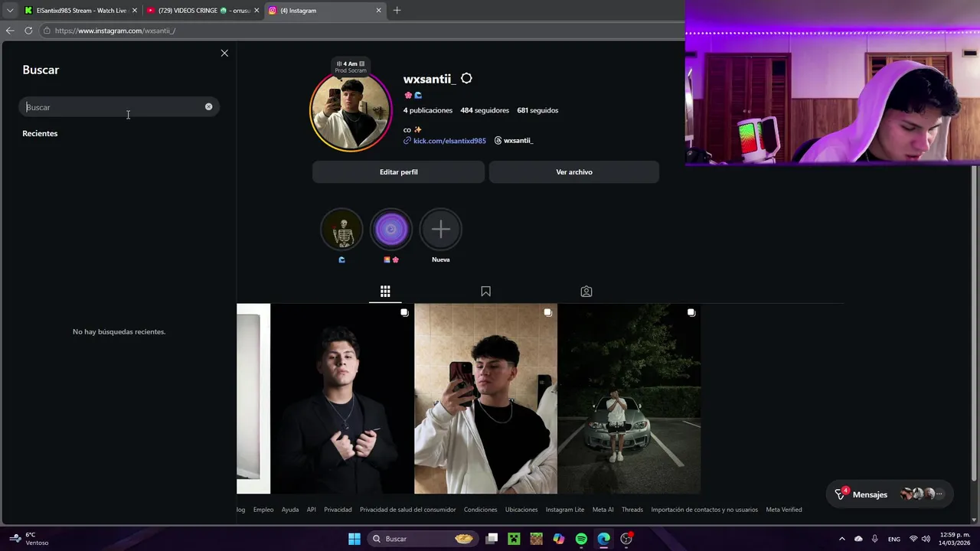Open Microsoft Edge taskbar icon

click(x=604, y=539)
